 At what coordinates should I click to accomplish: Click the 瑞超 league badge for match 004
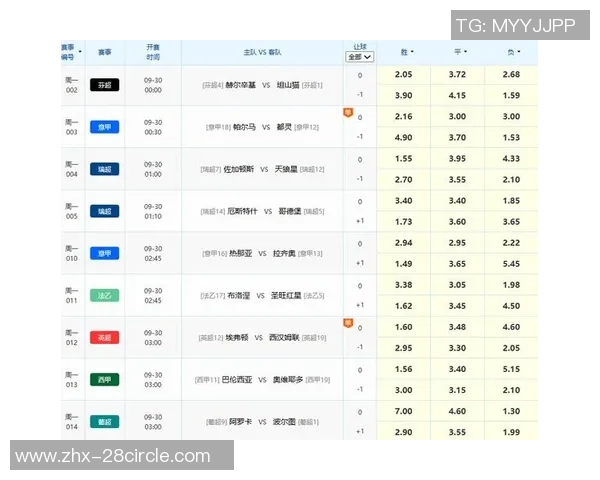(104, 169)
